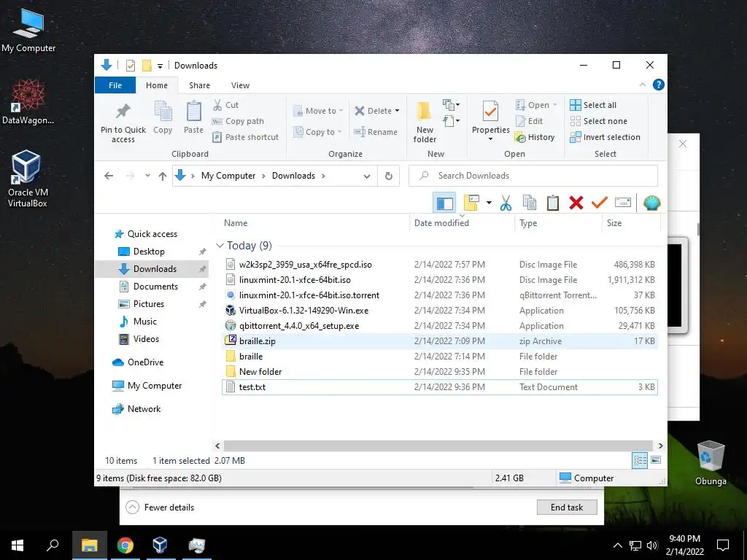This screenshot has height=560, width=747.
Task: Click the horizontal scrollbar in file list
Action: click(x=438, y=446)
